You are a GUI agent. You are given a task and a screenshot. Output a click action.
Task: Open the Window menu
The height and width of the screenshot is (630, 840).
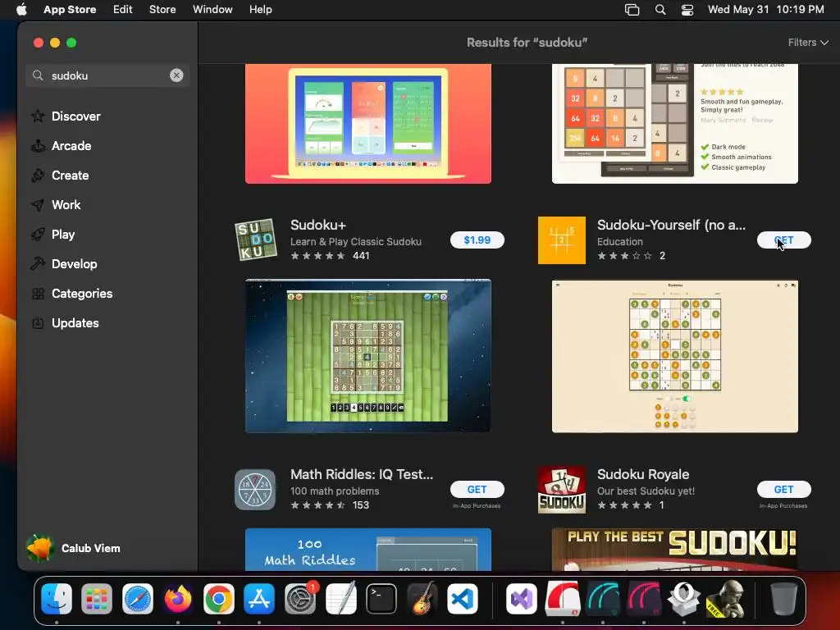pos(212,10)
